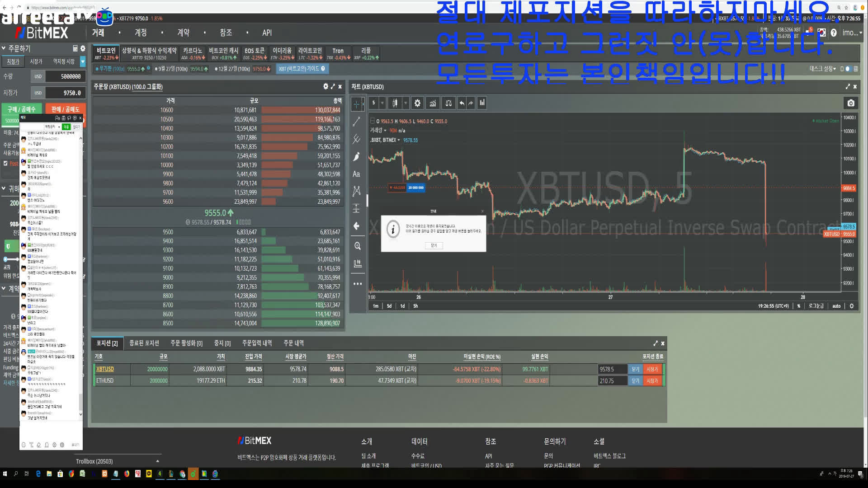The width and height of the screenshot is (868, 488).
Task: Click the green 구매 / 공매수 buy button
Action: point(21,109)
